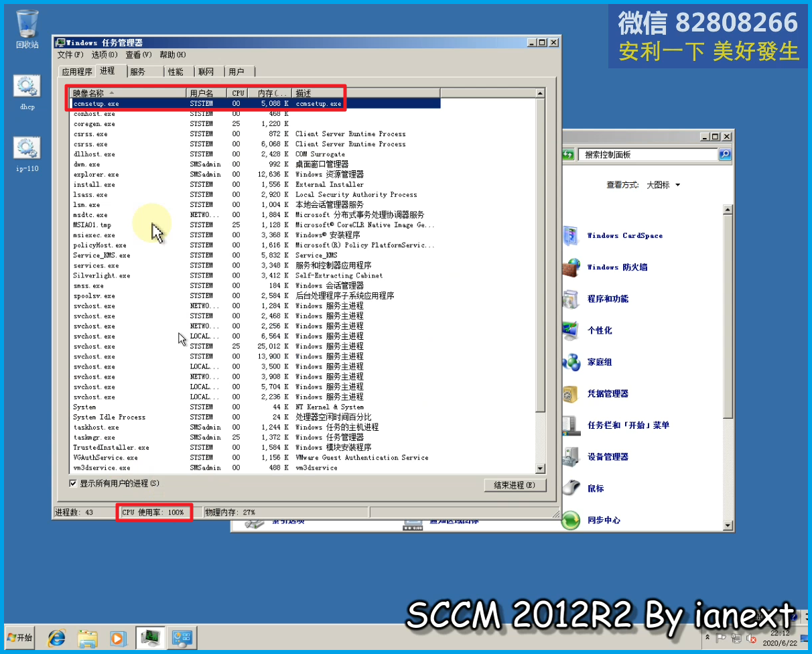Viewport: 812px width, 654px height.
Task: Select the msiexec.exe process row
Action: point(256,235)
